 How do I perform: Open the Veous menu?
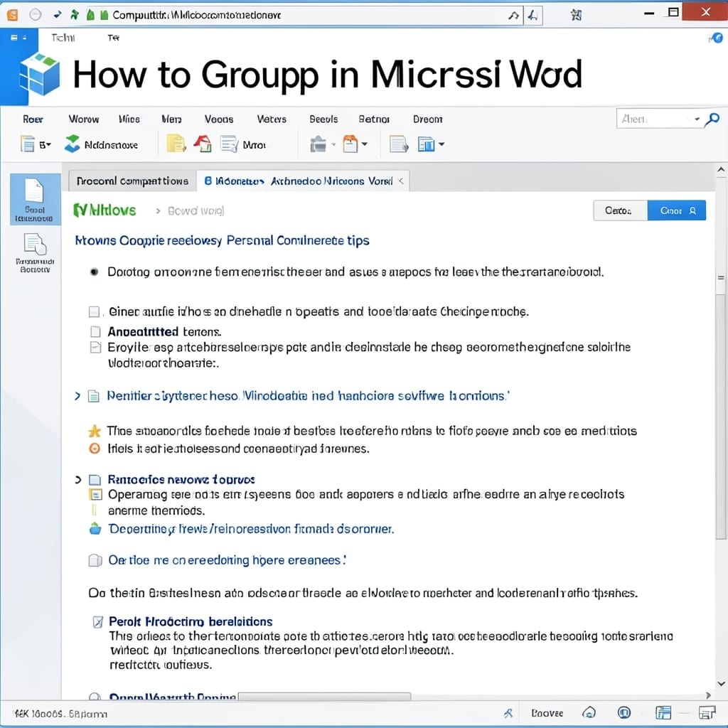pyautogui.click(x=219, y=119)
